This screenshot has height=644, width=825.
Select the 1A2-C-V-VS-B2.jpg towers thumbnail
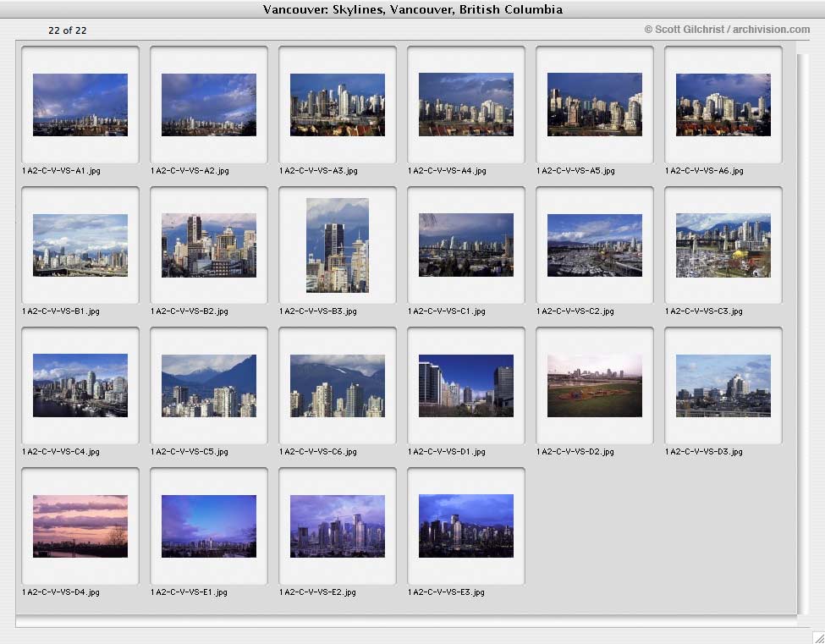[x=209, y=245]
